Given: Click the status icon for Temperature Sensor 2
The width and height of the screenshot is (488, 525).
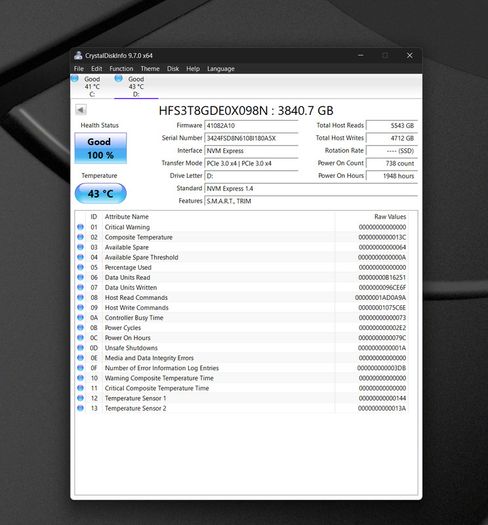Looking at the screenshot, I should coord(80,408).
